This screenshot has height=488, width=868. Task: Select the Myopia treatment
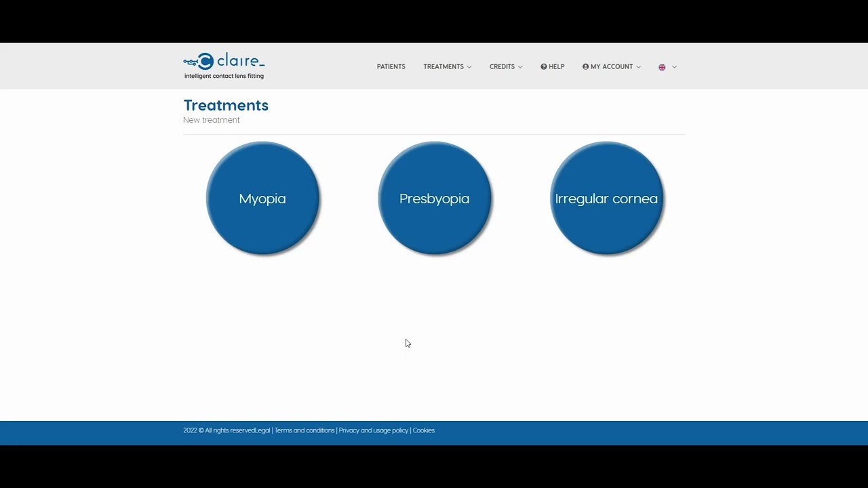tap(262, 198)
